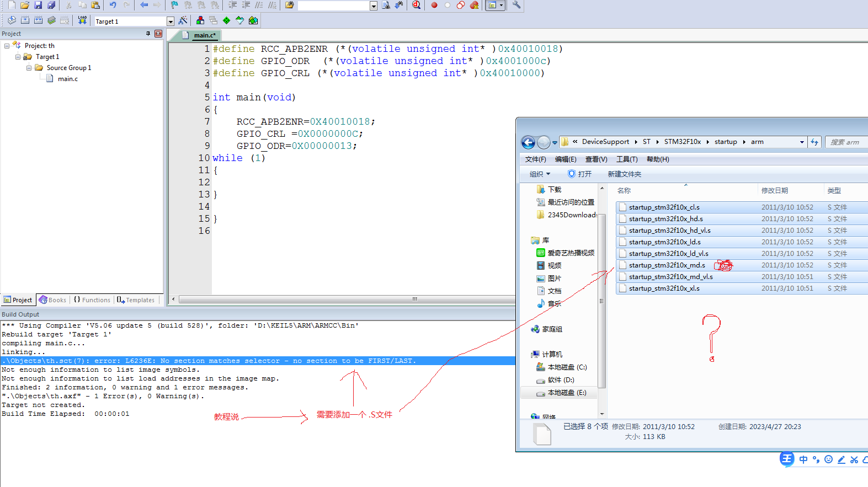Download code to flash with the LOAD icon
This screenshot has width=868, height=487.
pos(82,20)
